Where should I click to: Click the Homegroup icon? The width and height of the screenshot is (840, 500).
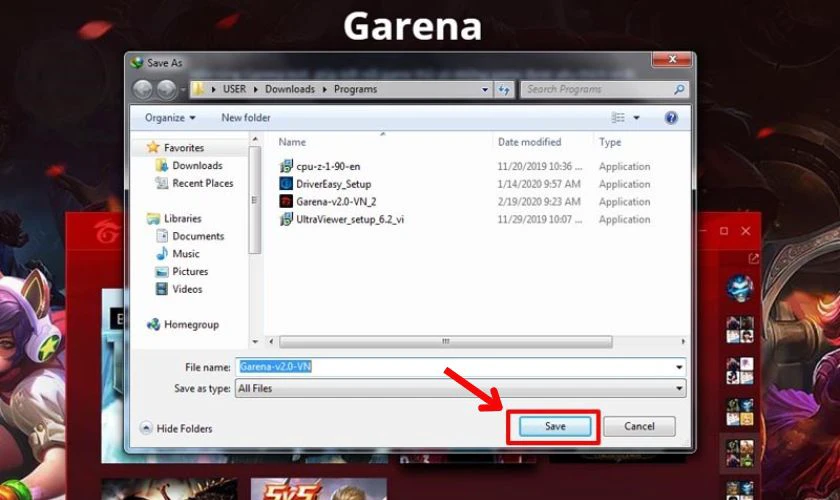click(153, 324)
